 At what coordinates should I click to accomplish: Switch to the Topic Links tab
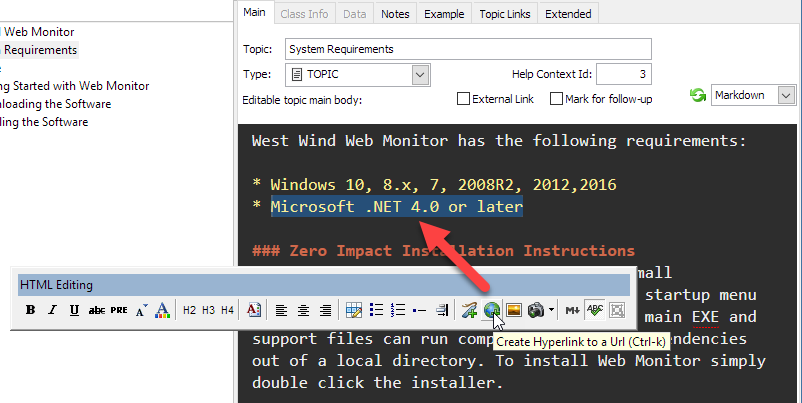(x=505, y=14)
